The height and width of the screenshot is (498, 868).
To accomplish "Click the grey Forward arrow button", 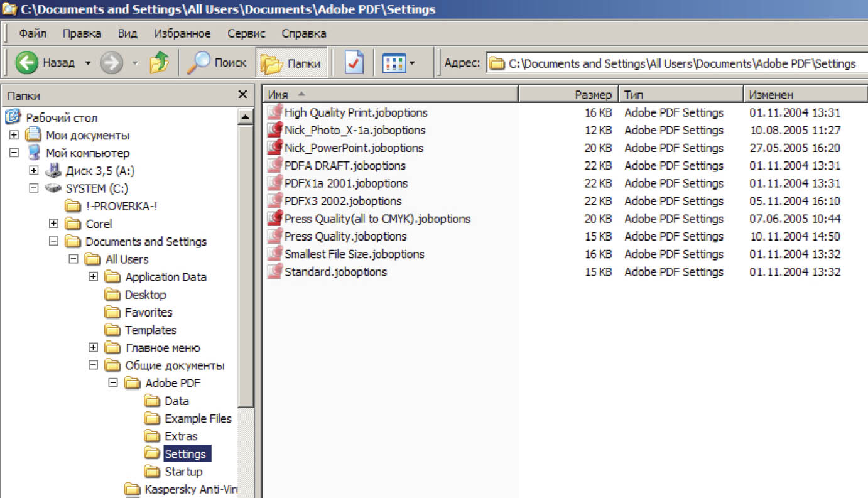I will coord(112,63).
